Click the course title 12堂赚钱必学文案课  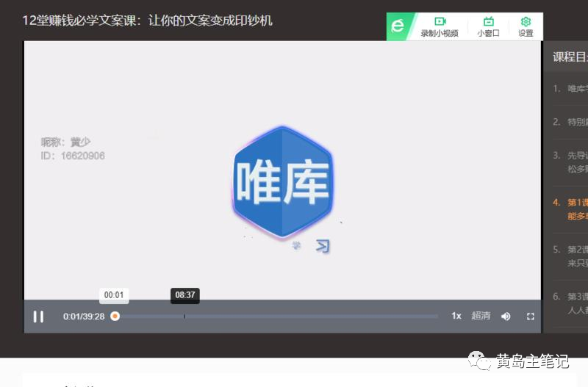click(147, 20)
